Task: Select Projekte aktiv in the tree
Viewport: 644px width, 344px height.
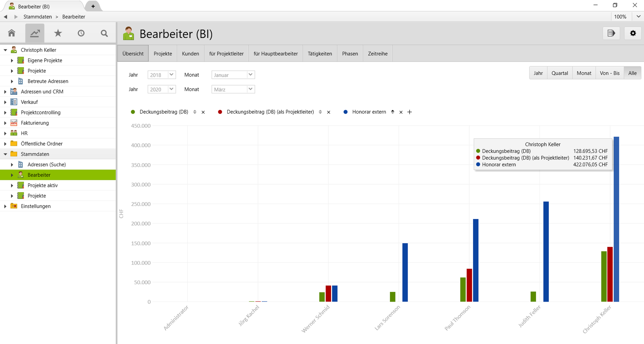Action: pos(43,185)
